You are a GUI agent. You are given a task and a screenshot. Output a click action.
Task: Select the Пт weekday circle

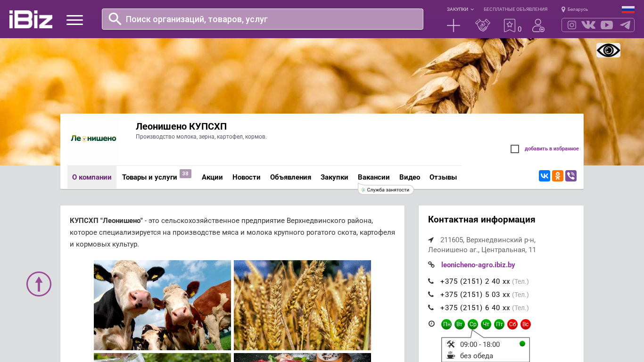(499, 324)
